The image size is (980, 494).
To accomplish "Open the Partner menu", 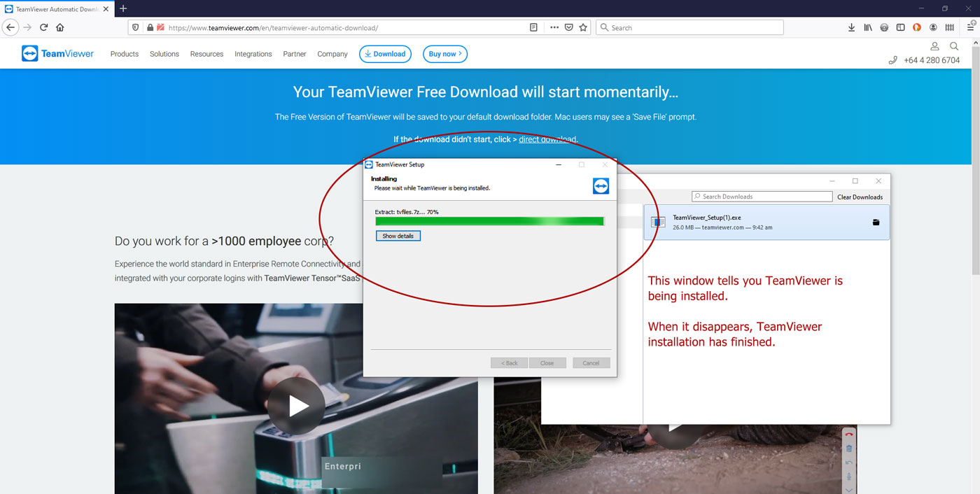I will coord(295,54).
